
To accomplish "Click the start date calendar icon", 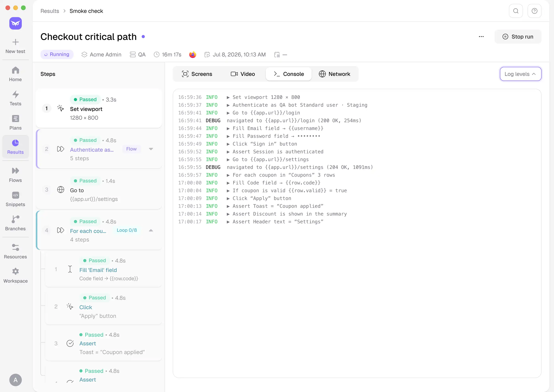I will coord(207,55).
